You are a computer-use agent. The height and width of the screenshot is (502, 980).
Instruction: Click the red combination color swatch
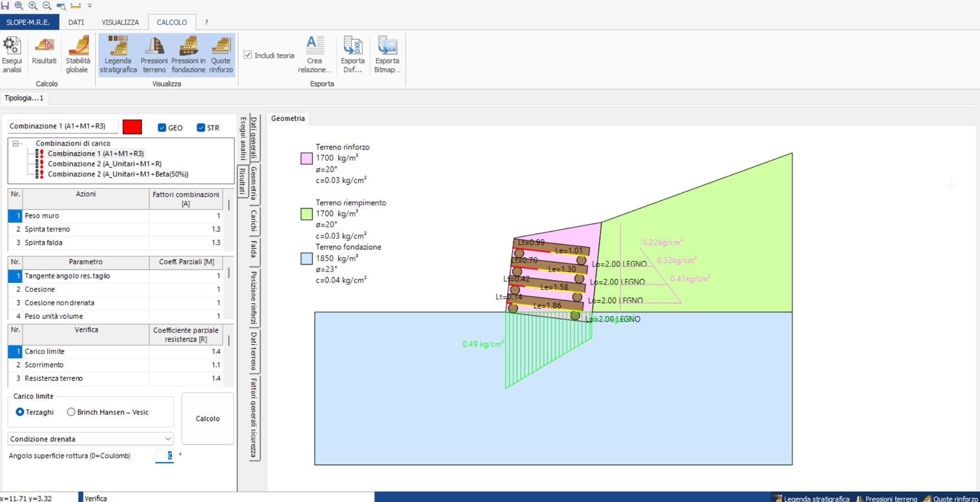132,127
